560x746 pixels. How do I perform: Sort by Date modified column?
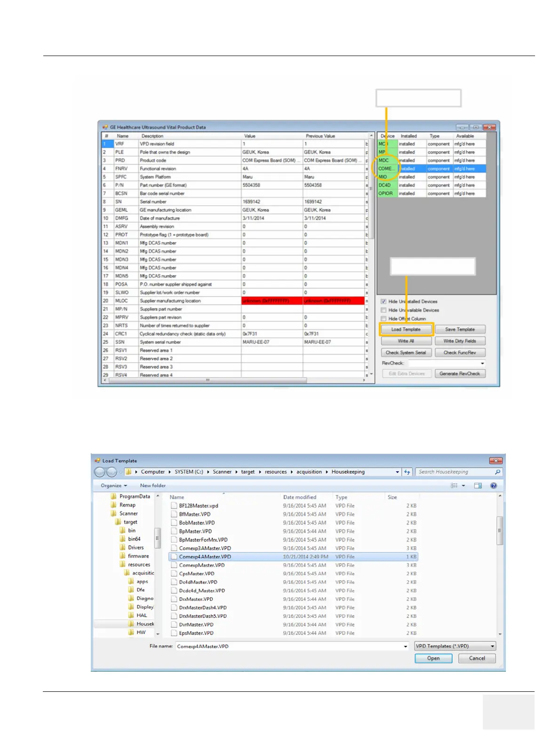300,497
